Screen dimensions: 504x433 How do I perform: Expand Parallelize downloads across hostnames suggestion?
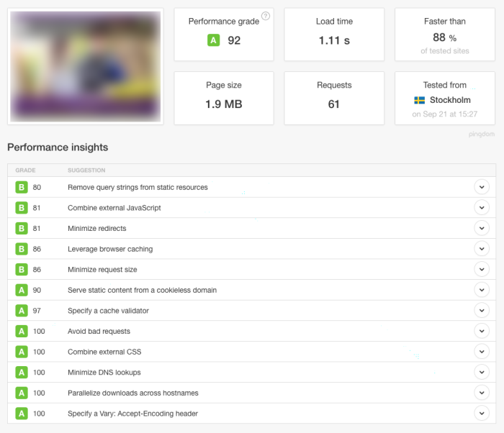pos(482,393)
